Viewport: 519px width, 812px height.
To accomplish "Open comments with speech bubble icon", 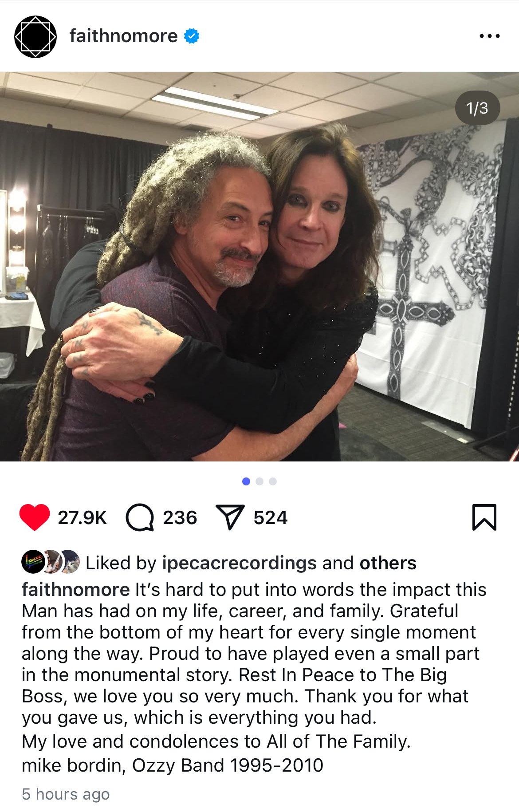I will tap(140, 517).
